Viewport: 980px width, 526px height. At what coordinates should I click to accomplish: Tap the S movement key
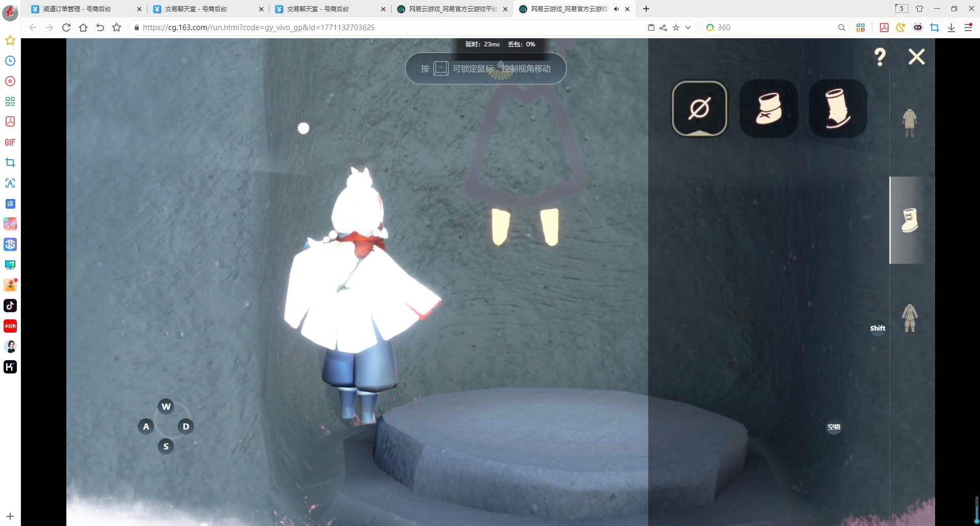166,446
